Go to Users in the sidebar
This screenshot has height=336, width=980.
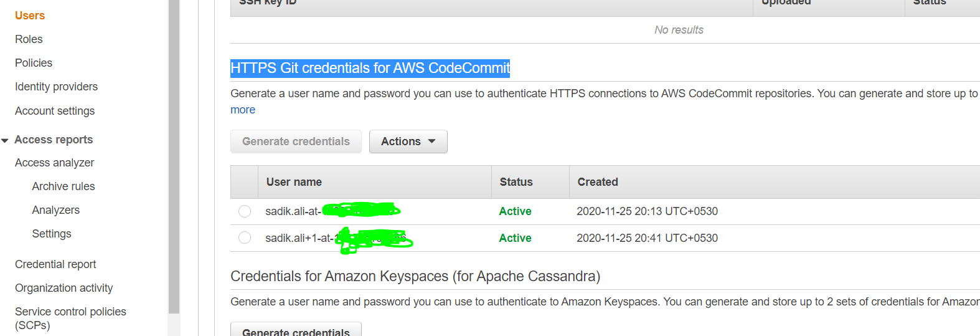click(x=30, y=16)
